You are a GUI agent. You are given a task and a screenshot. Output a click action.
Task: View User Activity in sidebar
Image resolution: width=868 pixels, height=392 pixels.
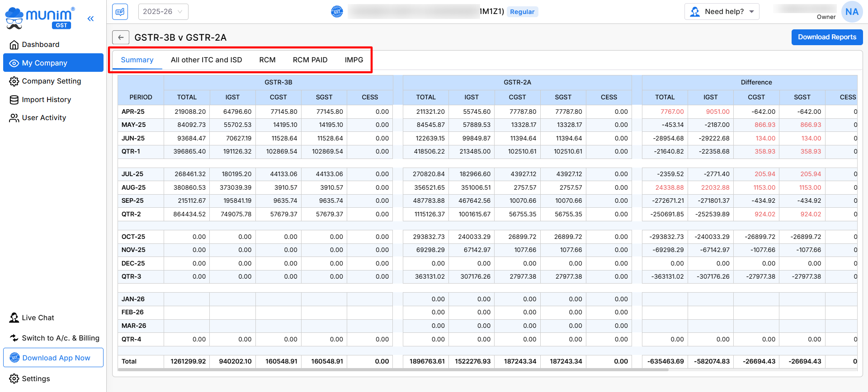44,118
